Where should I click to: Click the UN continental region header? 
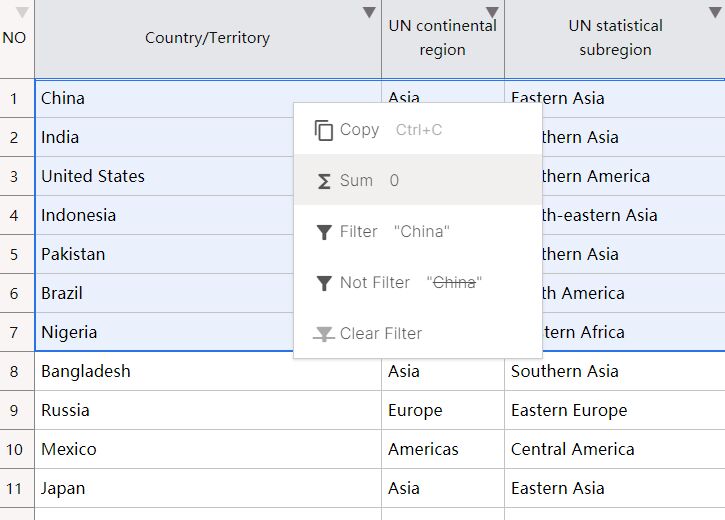pyautogui.click(x=442, y=38)
